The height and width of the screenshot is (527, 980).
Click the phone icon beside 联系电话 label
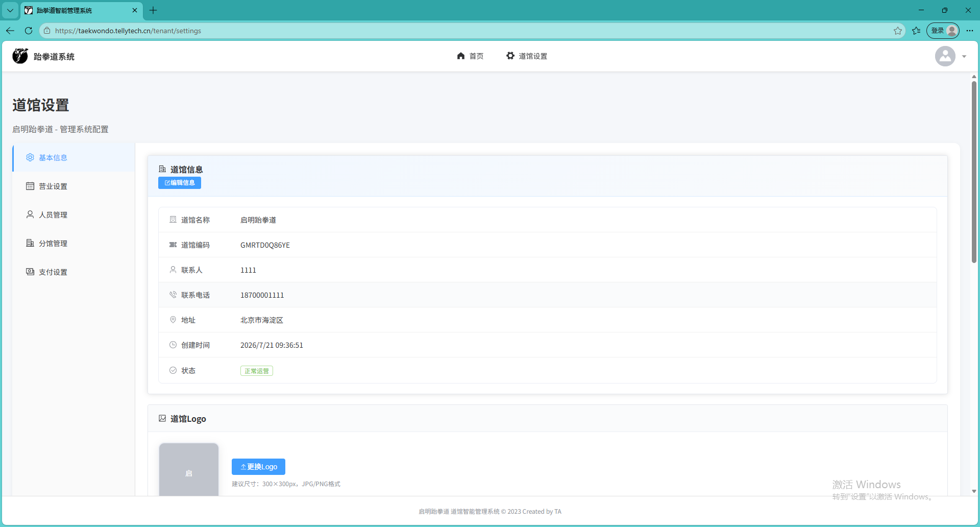pyautogui.click(x=173, y=295)
